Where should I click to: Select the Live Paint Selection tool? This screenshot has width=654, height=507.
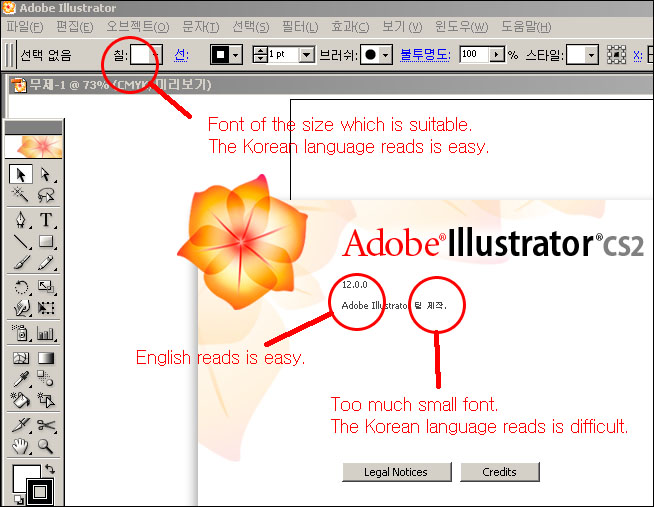(46, 400)
